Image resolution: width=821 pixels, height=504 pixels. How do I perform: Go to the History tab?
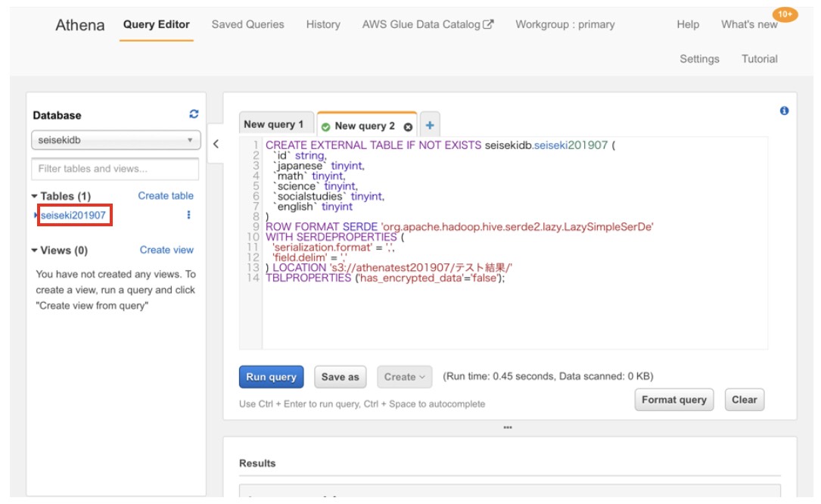pos(323,24)
